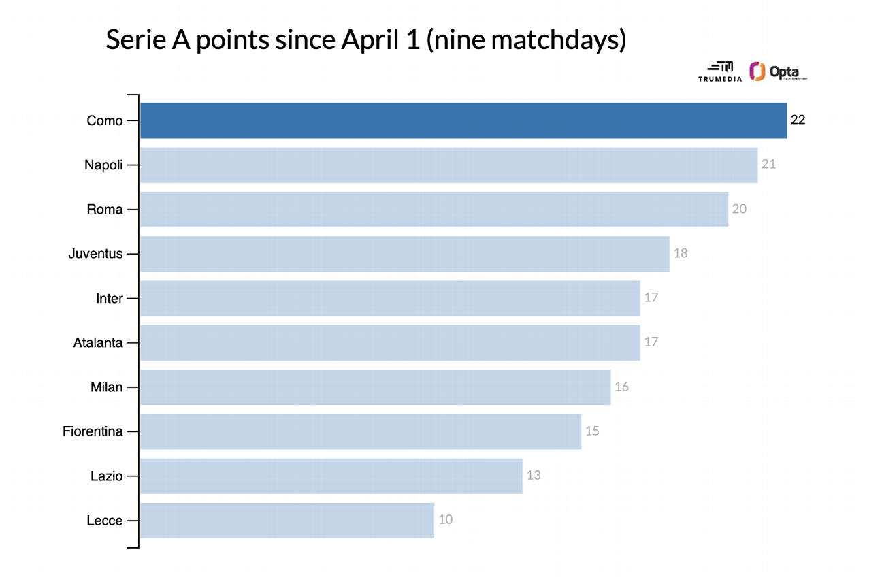Click the Fiorentina axis label
The width and height of the screenshot is (882, 588).
point(93,431)
